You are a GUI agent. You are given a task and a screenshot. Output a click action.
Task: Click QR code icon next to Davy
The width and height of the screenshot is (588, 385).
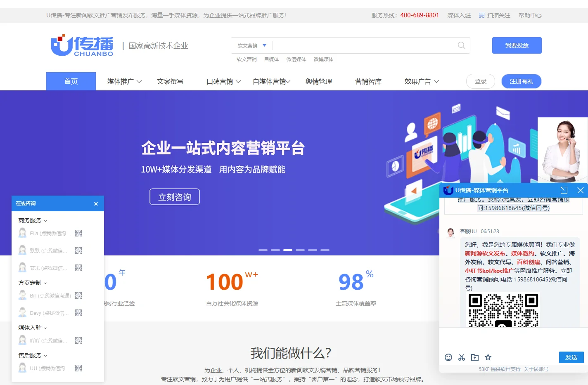78,313
